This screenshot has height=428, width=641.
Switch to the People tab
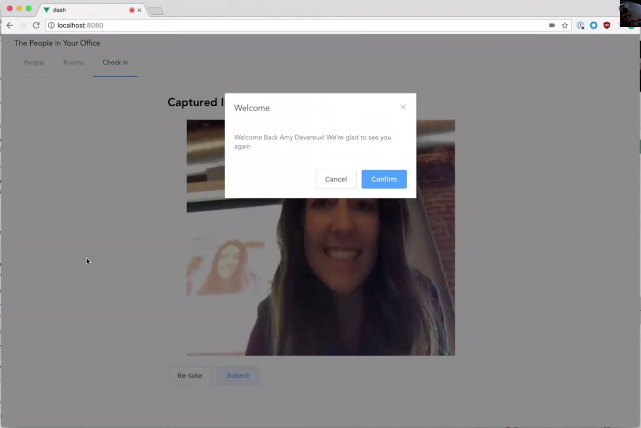coord(34,63)
